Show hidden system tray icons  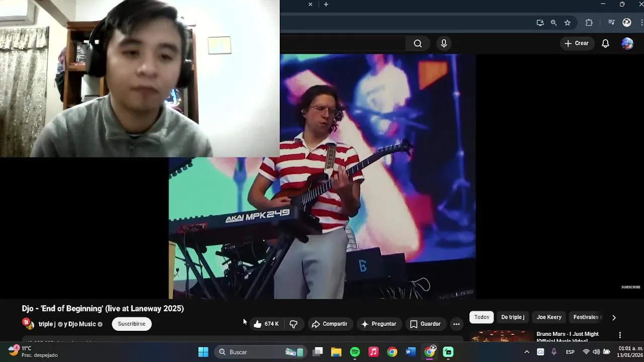[x=527, y=352]
